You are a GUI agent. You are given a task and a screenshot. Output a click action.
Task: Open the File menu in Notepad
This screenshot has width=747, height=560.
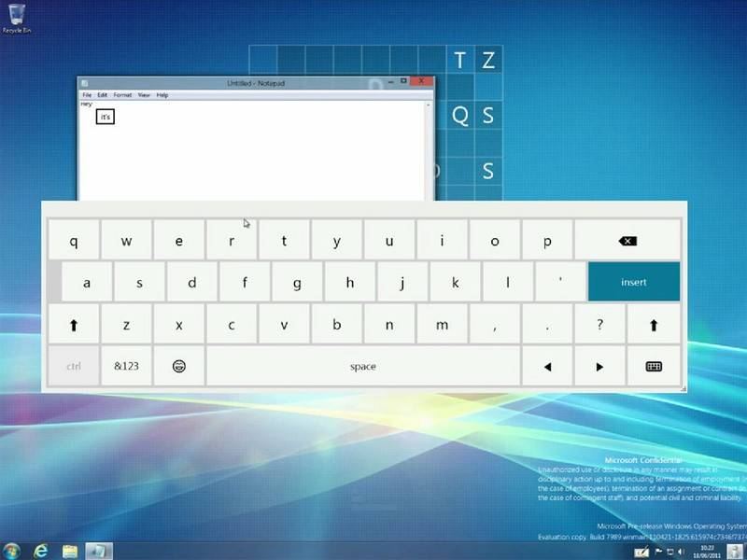[87, 95]
